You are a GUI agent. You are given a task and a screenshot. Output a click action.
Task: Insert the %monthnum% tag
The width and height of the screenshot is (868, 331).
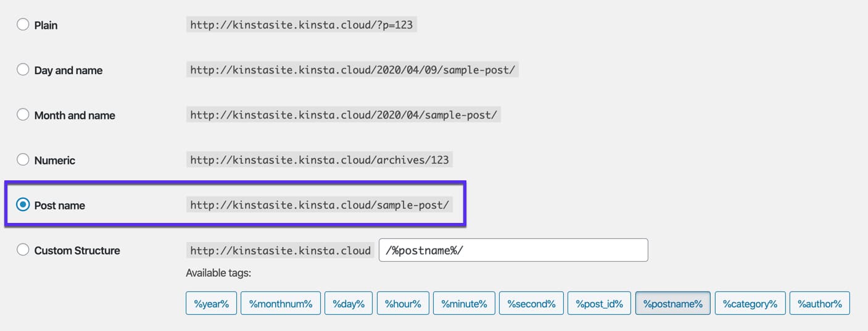click(x=280, y=303)
